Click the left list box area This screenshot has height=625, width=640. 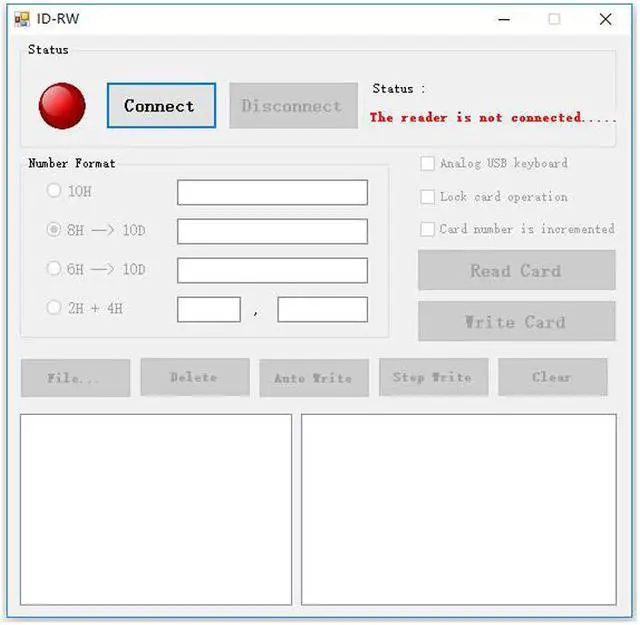156,509
